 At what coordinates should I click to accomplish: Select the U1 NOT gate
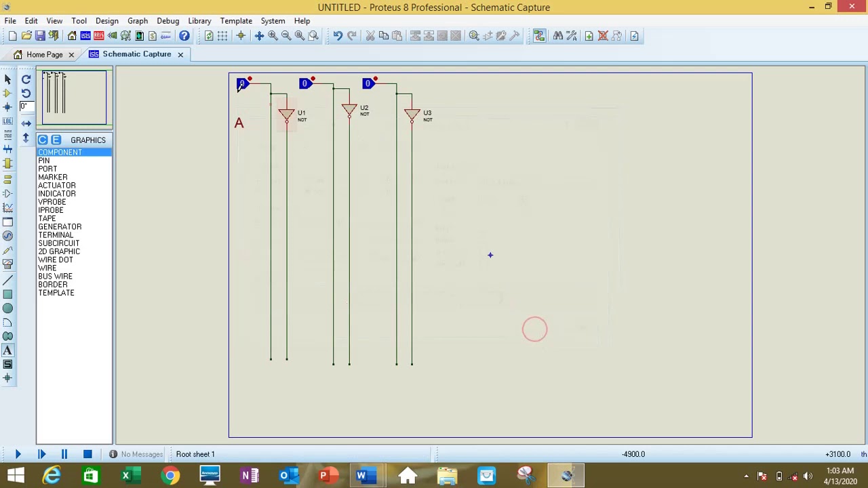coord(286,116)
